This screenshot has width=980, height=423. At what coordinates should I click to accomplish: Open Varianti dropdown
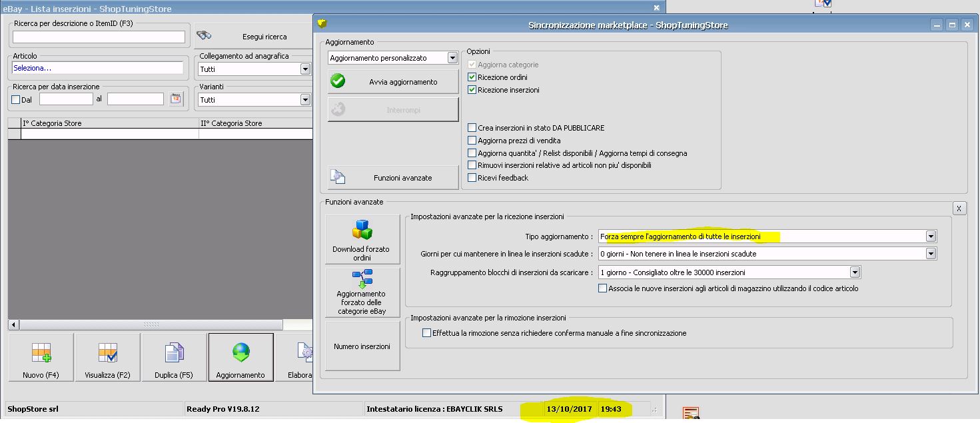pyautogui.click(x=305, y=100)
